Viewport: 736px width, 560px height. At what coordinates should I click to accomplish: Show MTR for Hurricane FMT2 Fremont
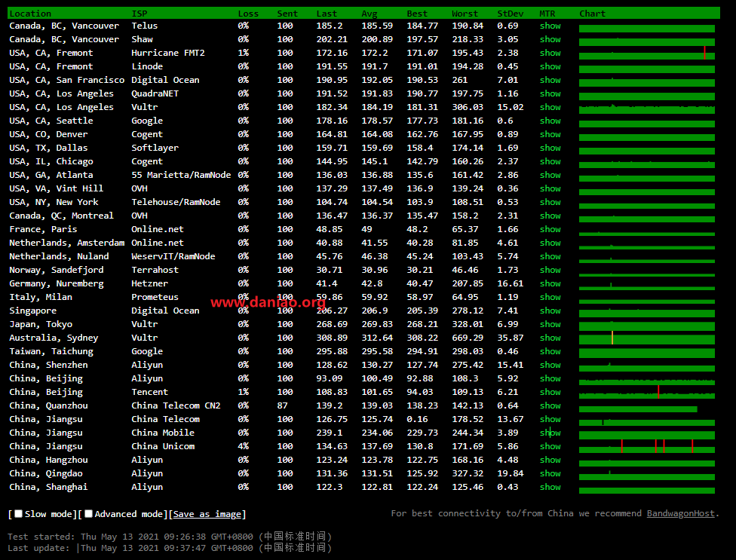coord(550,53)
